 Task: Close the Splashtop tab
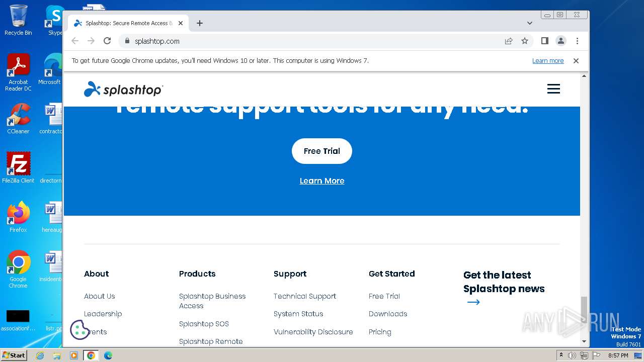(181, 23)
